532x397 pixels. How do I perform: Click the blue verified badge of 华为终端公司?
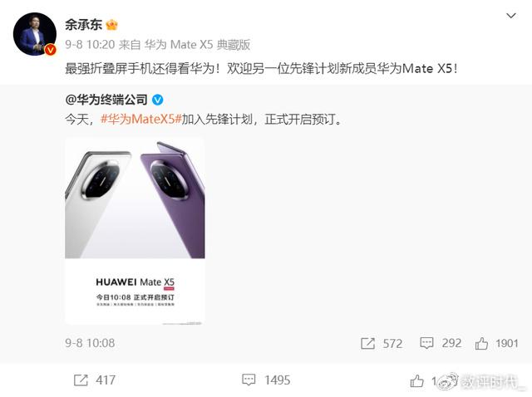pos(157,100)
